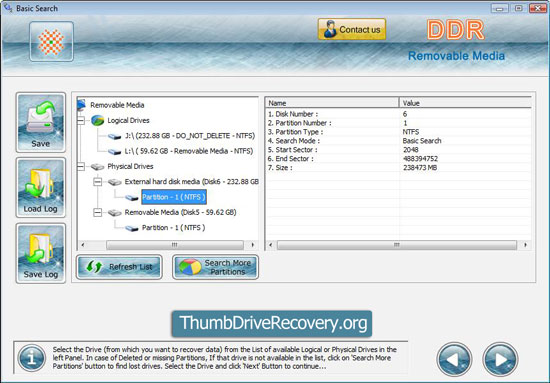The height and width of the screenshot is (383, 550).
Task: Click the Refresh List button
Action: pos(119,267)
